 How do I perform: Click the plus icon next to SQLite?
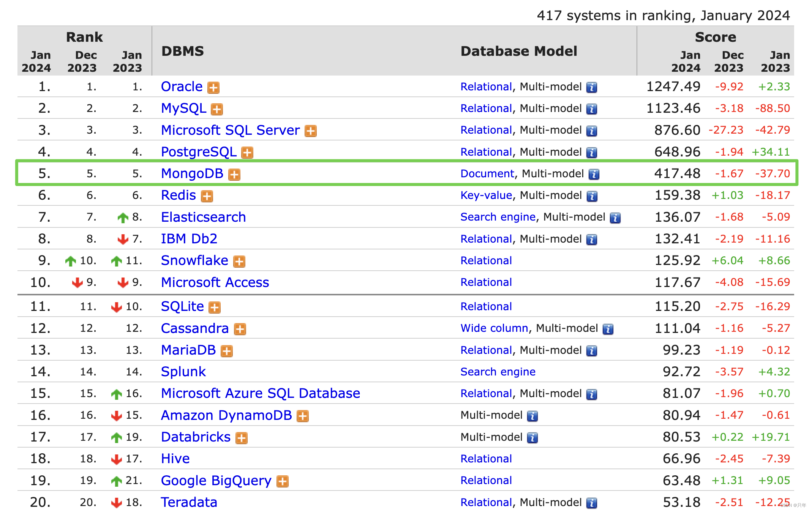pyautogui.click(x=215, y=308)
